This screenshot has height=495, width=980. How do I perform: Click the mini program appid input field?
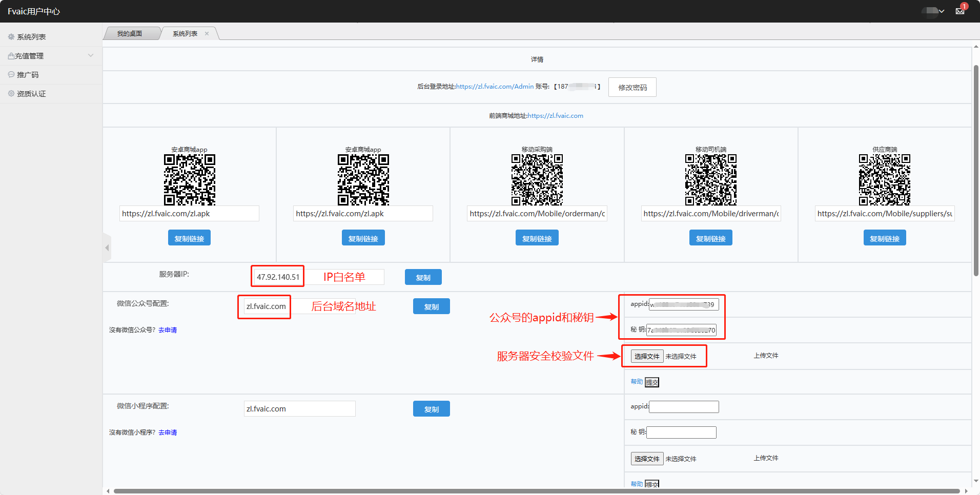pos(684,407)
